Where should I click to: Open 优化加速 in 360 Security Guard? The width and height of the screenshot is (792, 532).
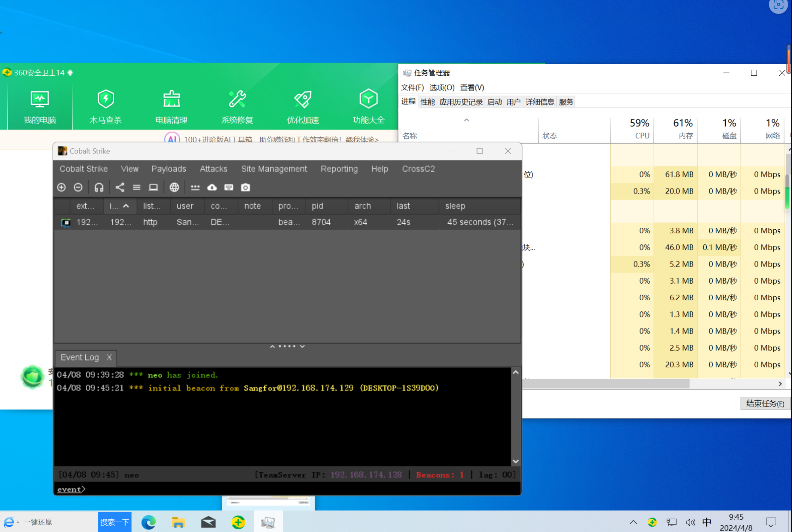(x=303, y=107)
